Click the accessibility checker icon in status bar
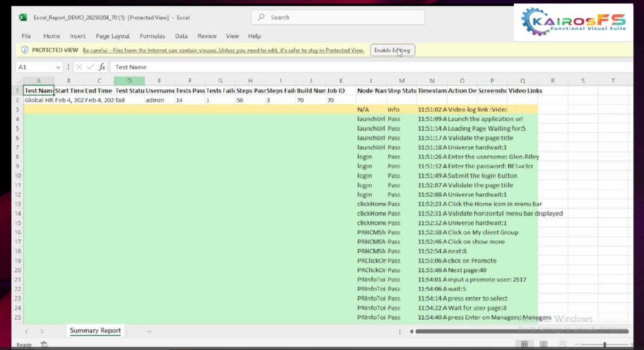The width and height of the screenshot is (644, 350). click(44, 344)
